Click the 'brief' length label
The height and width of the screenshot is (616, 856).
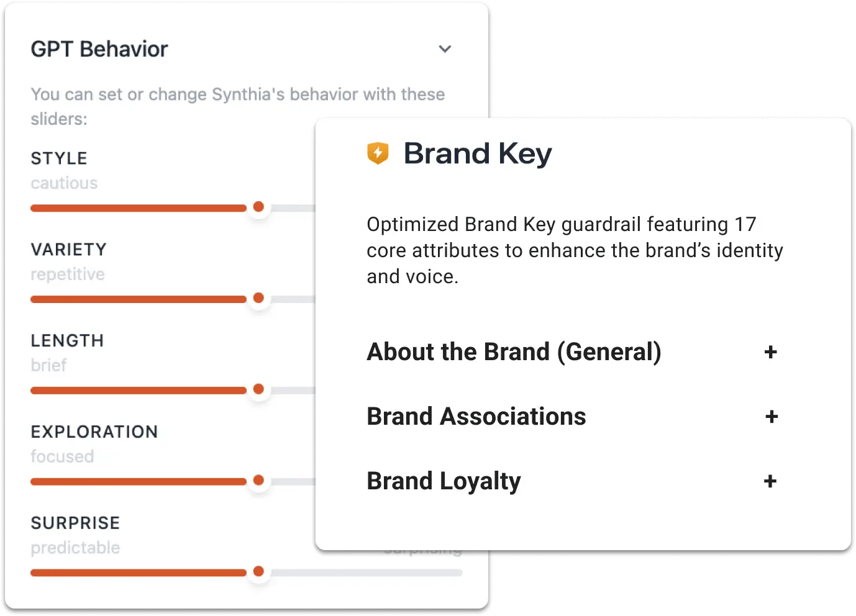pyautogui.click(x=48, y=365)
